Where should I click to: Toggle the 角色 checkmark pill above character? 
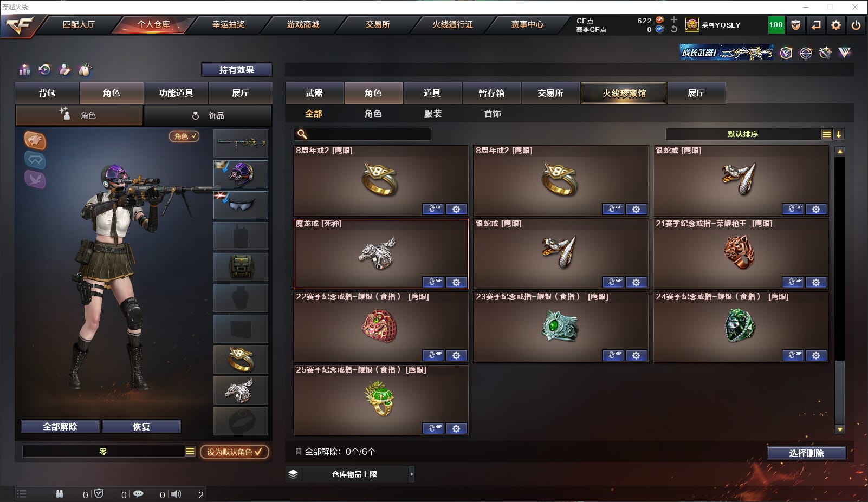[x=184, y=136]
